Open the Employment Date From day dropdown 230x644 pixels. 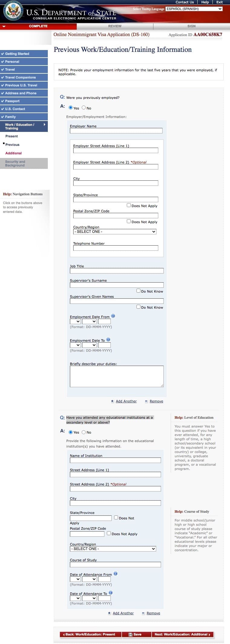point(75,321)
